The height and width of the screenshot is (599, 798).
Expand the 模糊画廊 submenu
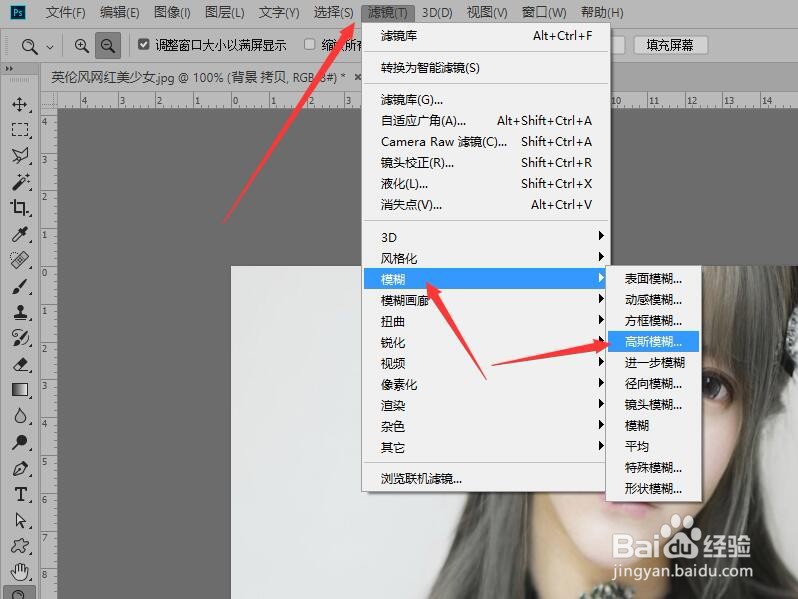pyautogui.click(x=486, y=300)
